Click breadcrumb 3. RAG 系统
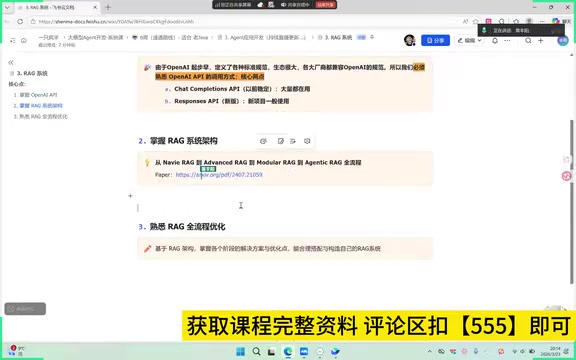Screen dimensions: 576x360 pos(335,37)
